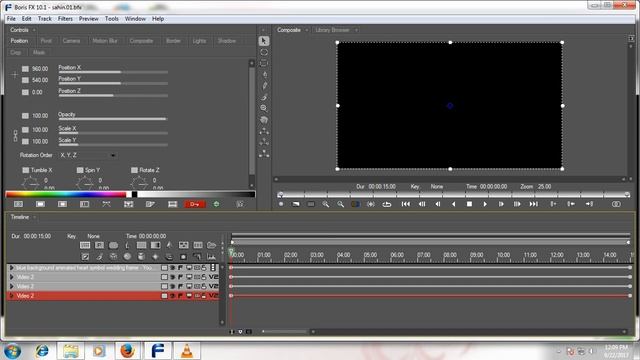Image resolution: width=640 pixels, height=360 pixels.
Task: Click the Windows Start button
Action: point(13,351)
